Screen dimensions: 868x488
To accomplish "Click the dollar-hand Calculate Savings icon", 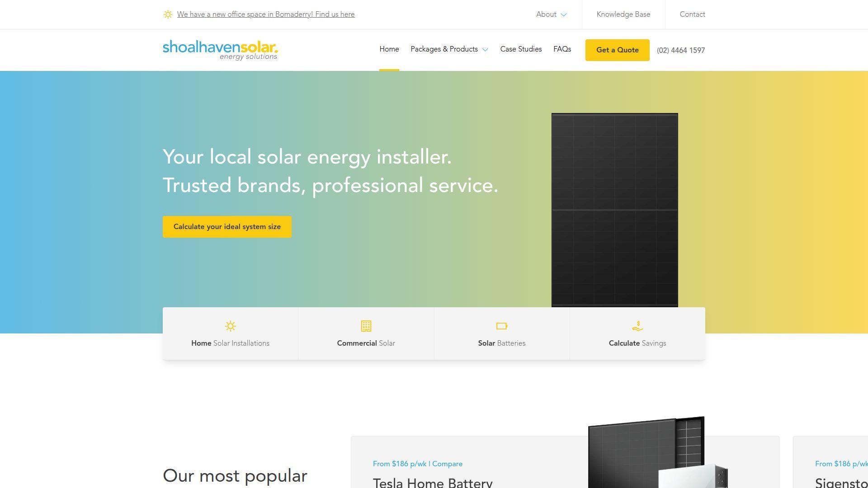I will point(637,326).
